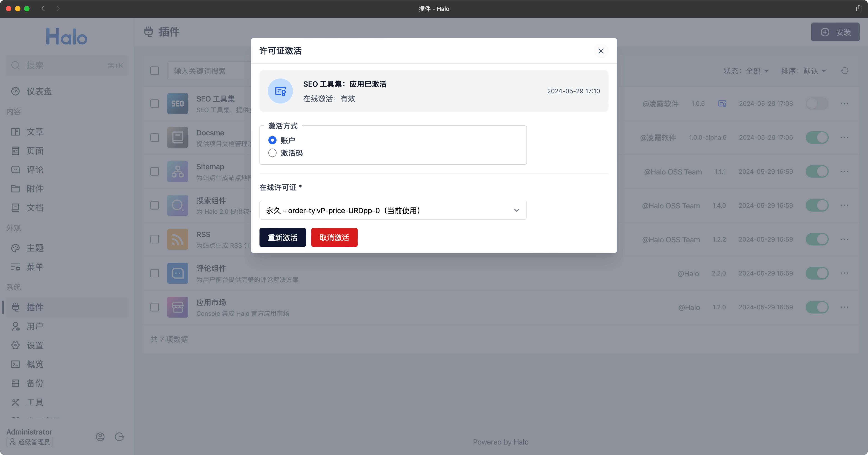Click the refresh icon near sort options
This screenshot has width=868, height=455.
click(845, 71)
